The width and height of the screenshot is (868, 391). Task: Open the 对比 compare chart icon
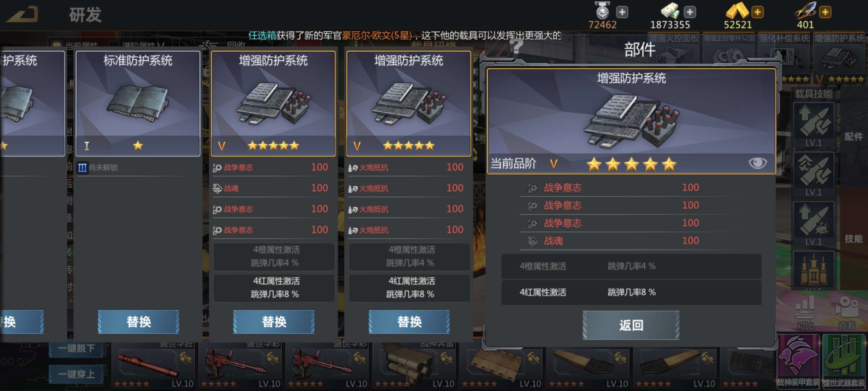tap(805, 313)
